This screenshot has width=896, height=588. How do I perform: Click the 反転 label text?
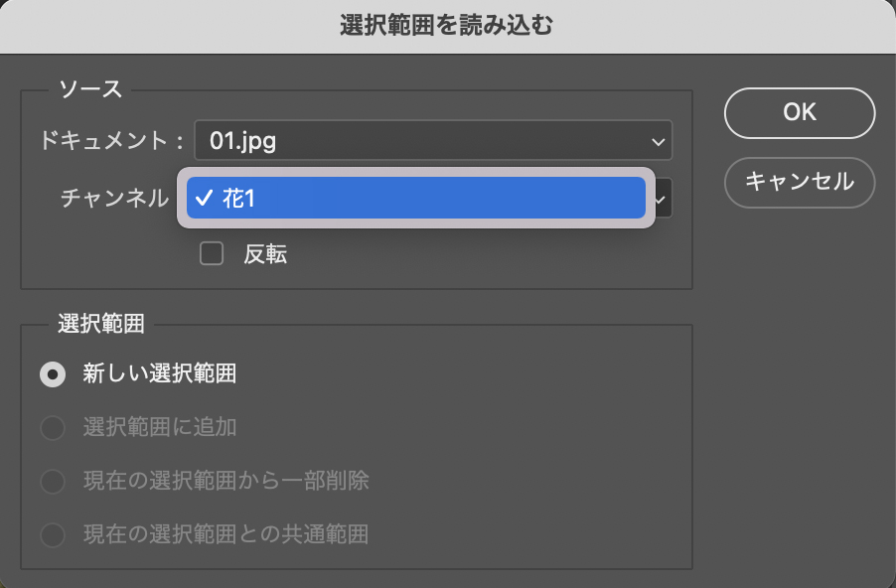tap(265, 254)
